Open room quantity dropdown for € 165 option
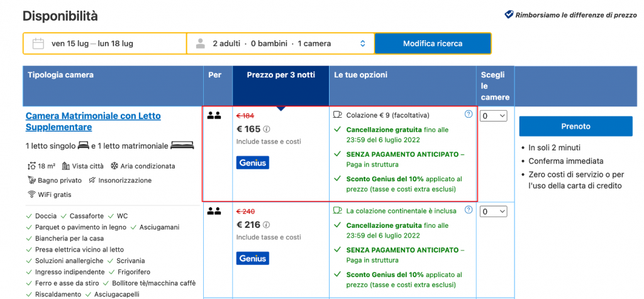 click(493, 116)
